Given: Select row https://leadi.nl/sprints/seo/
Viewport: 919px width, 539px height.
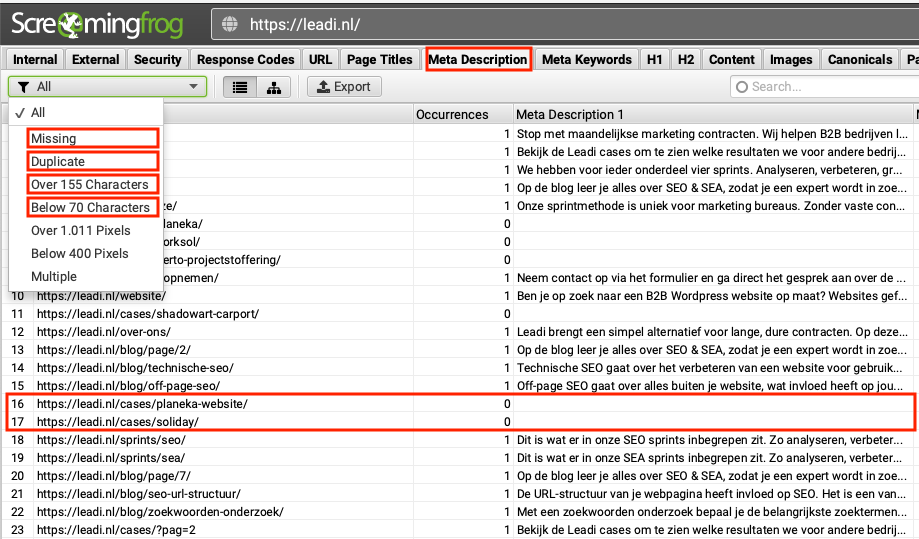Looking at the screenshot, I should coord(457,440).
